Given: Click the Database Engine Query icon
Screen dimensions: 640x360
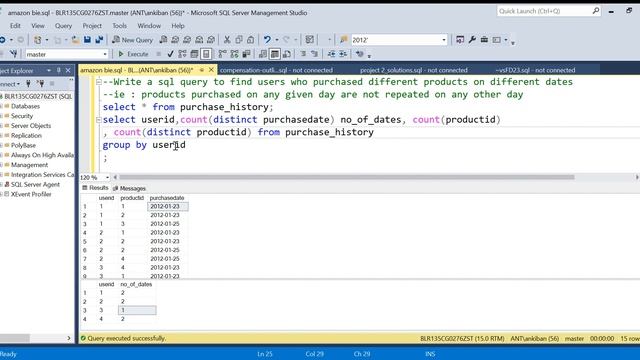Looking at the screenshot, I should (163, 40).
